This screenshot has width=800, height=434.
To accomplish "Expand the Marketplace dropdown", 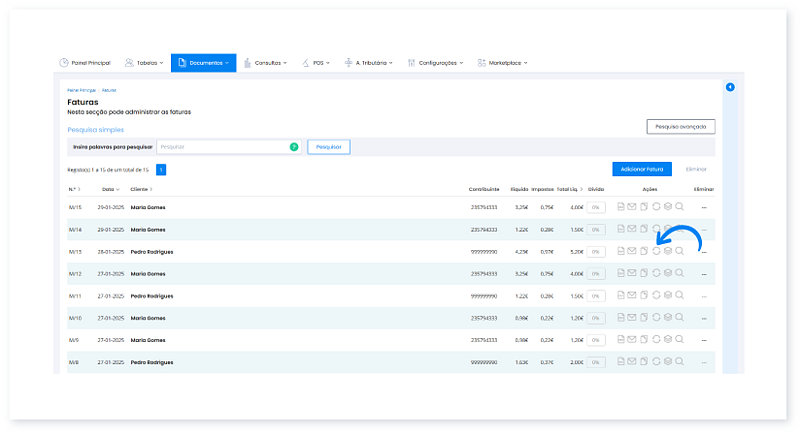I will 503,63.
